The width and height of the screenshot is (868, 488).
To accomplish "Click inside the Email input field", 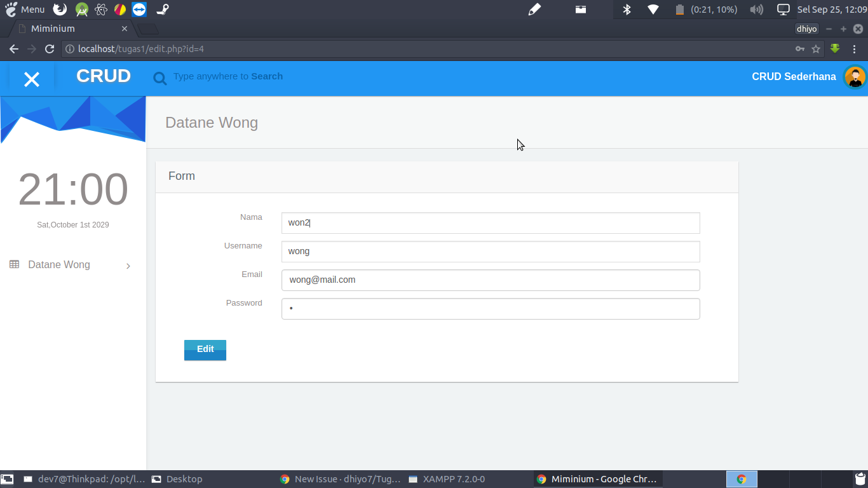I will tap(489, 280).
